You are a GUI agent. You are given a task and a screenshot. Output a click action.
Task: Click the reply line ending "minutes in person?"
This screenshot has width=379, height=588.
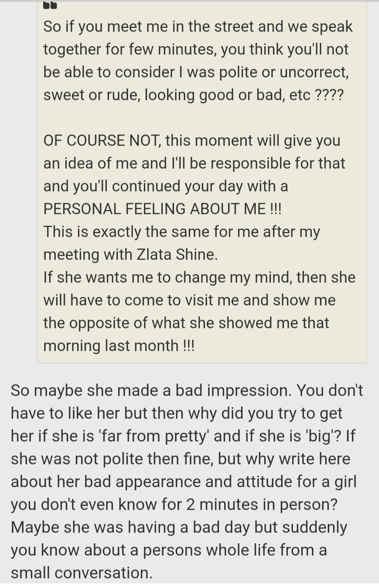pyautogui.click(x=174, y=505)
